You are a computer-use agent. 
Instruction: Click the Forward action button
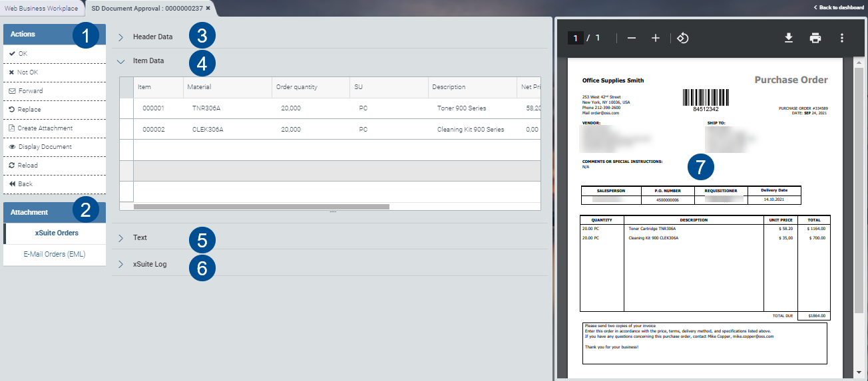tap(55, 90)
